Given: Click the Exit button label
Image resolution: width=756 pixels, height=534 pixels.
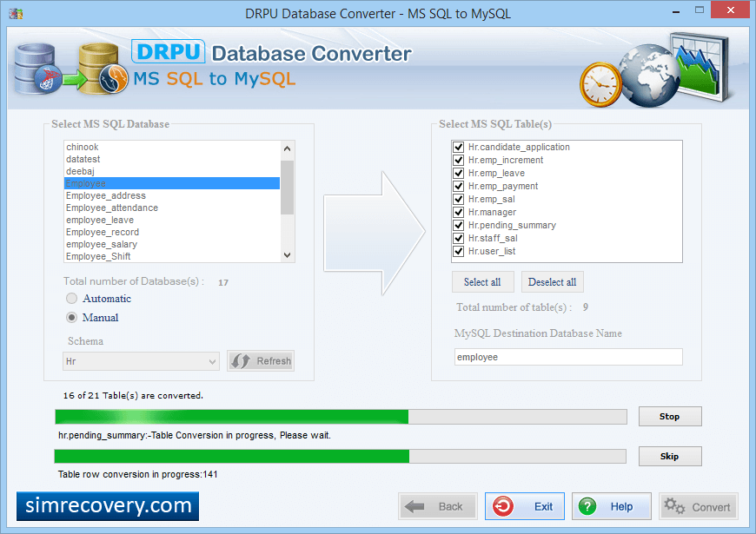Looking at the screenshot, I should [543, 506].
